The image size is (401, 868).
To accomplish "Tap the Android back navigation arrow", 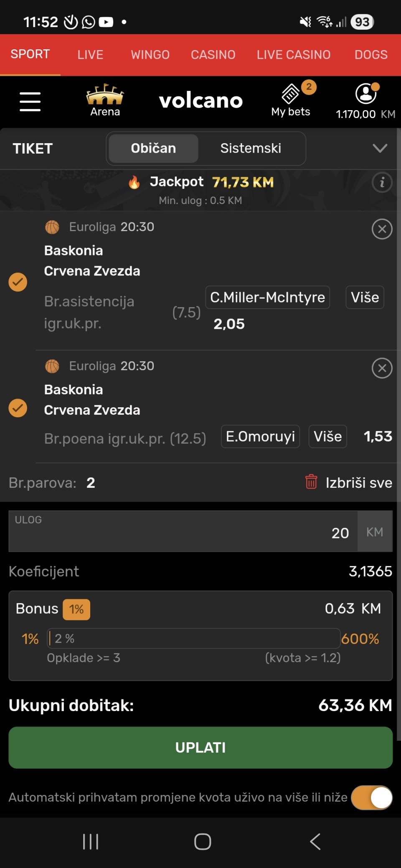I will [x=315, y=841].
